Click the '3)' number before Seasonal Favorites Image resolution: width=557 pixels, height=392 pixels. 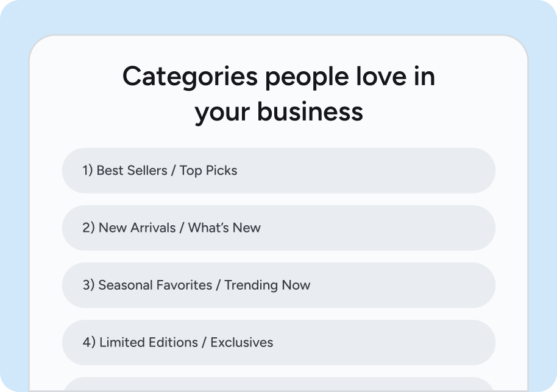88,285
